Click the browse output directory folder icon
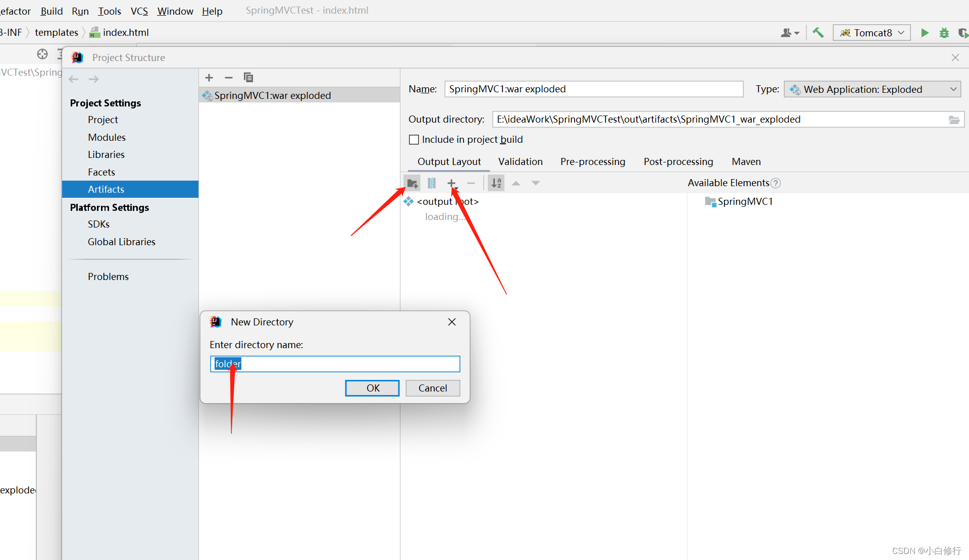 (954, 120)
